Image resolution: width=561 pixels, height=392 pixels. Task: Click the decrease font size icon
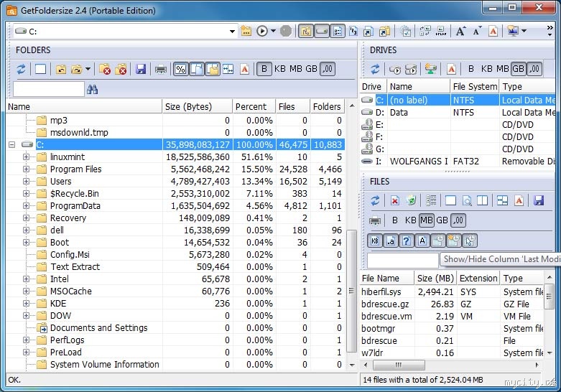[477, 31]
